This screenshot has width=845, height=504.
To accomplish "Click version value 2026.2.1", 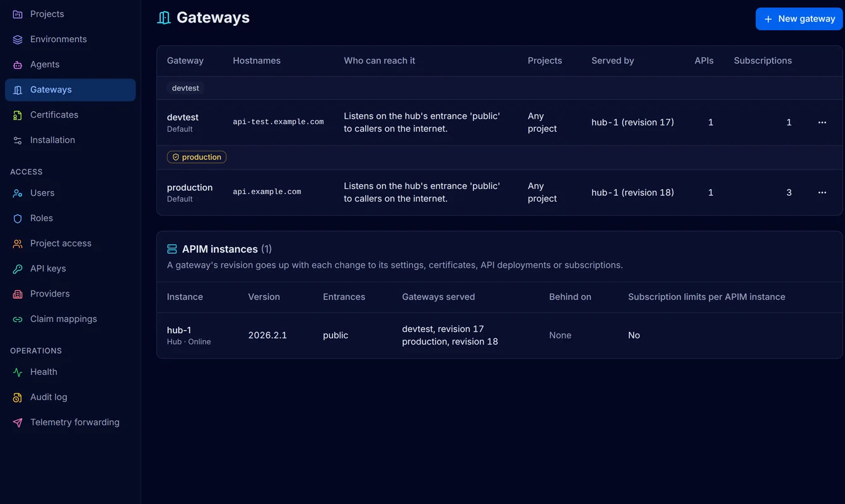I will [x=267, y=335].
